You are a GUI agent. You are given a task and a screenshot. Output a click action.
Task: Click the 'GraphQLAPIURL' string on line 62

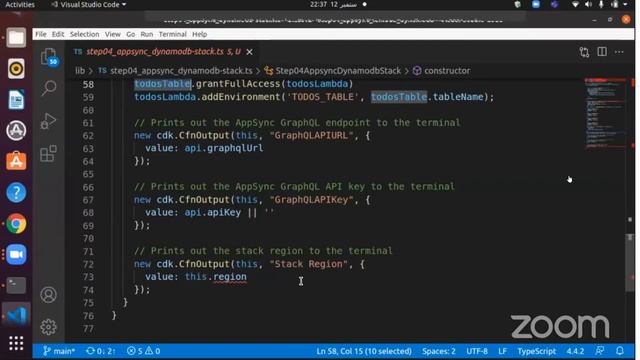(x=311, y=135)
